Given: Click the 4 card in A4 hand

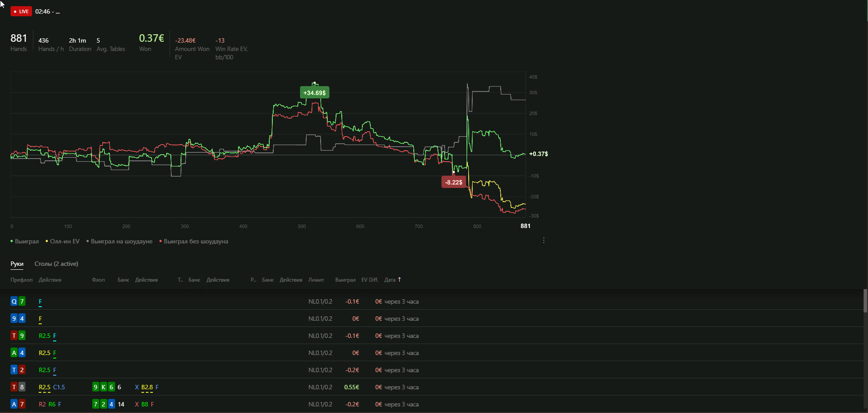Looking at the screenshot, I should coord(22,353).
